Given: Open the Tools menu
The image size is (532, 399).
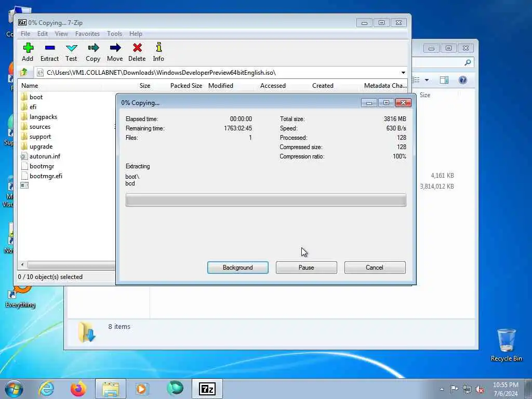Looking at the screenshot, I should click(x=115, y=34).
